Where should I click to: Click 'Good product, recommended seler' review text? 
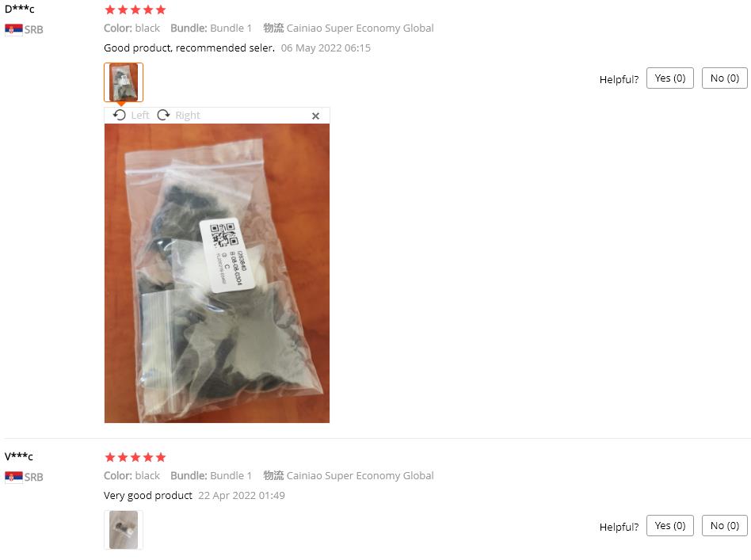[x=189, y=48]
